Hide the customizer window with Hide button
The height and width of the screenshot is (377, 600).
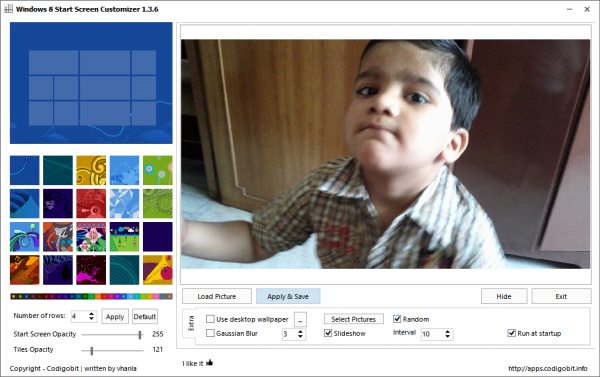click(504, 296)
